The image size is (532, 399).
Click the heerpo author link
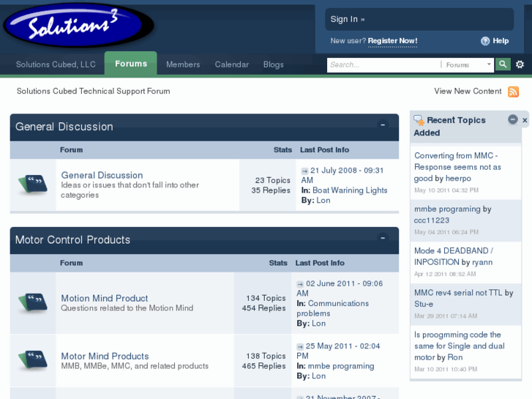tap(458, 179)
